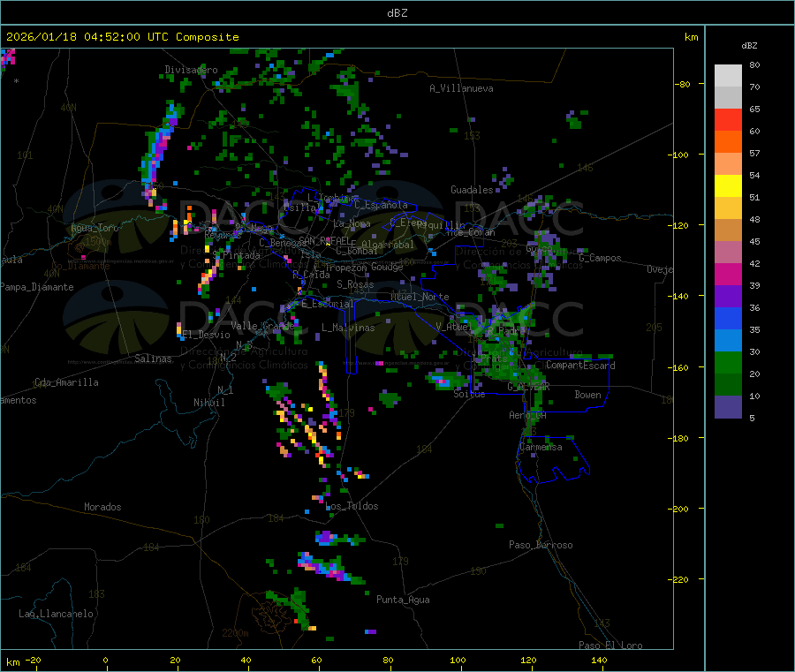Select the light blue 30-35 dBZ swatch
Screen dimensions: 795x672
pyautogui.click(x=728, y=341)
